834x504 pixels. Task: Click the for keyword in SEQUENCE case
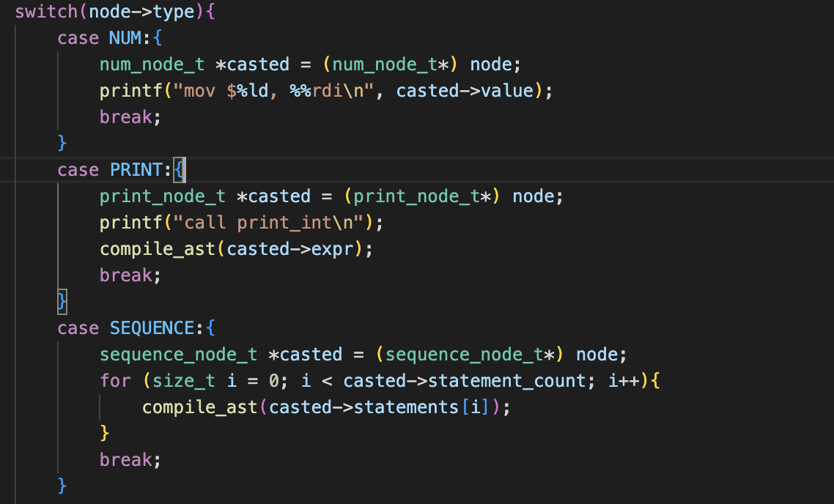click(x=115, y=381)
